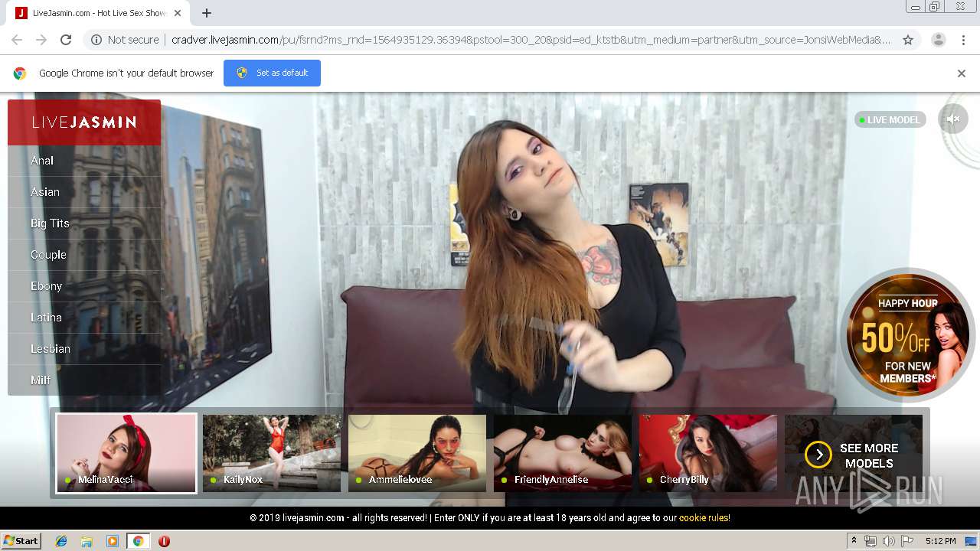Close the LiveJasmin browser tab
The image size is (980, 551).
pyautogui.click(x=178, y=13)
